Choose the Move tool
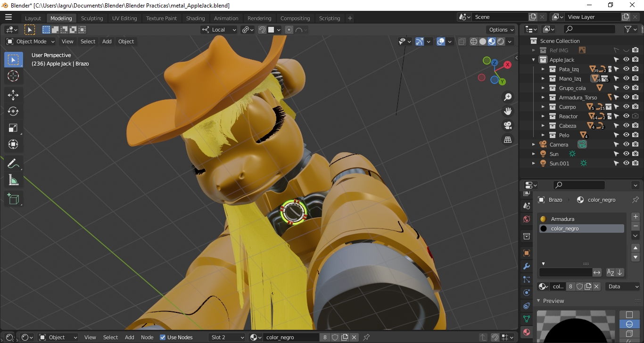 tap(13, 95)
